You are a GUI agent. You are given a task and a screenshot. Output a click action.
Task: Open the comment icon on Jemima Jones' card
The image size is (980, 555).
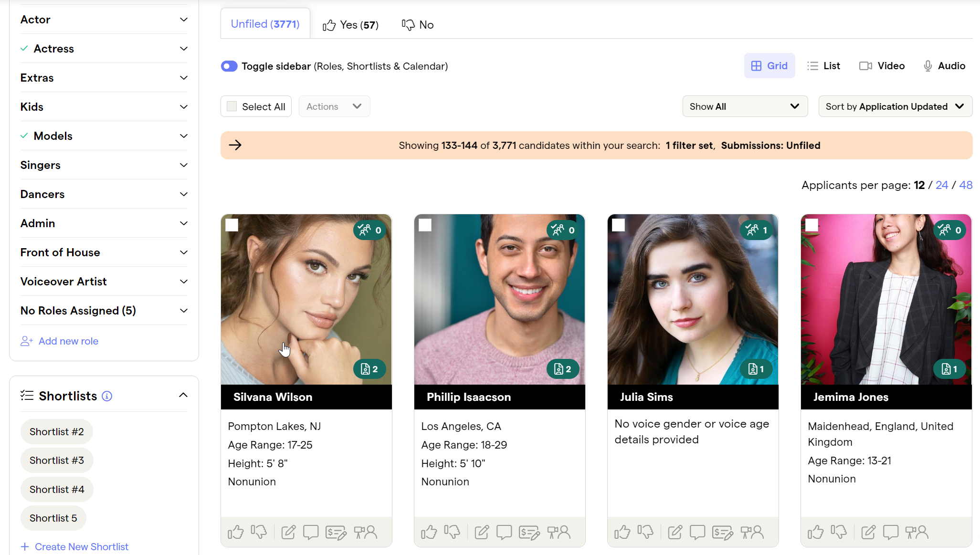[x=891, y=532]
